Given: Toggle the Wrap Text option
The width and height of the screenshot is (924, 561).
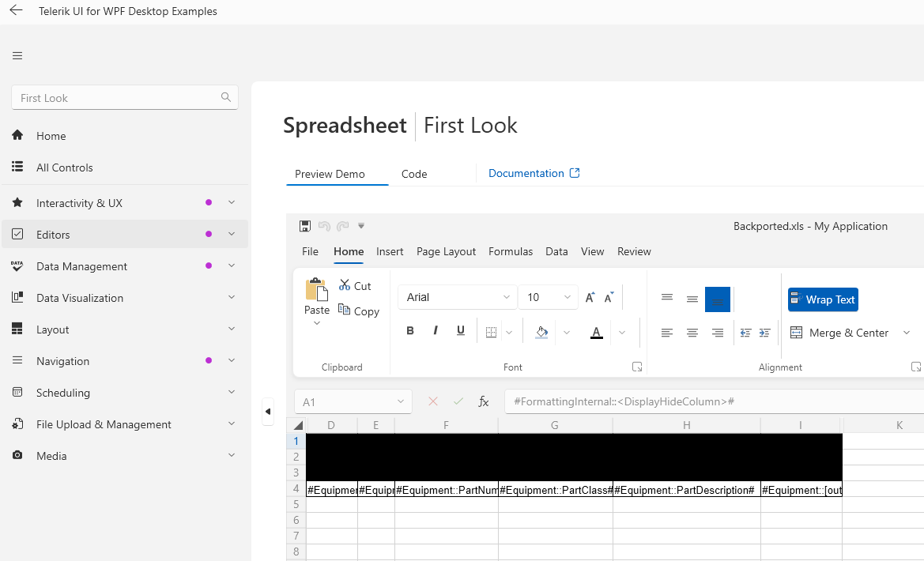Looking at the screenshot, I should tap(823, 299).
